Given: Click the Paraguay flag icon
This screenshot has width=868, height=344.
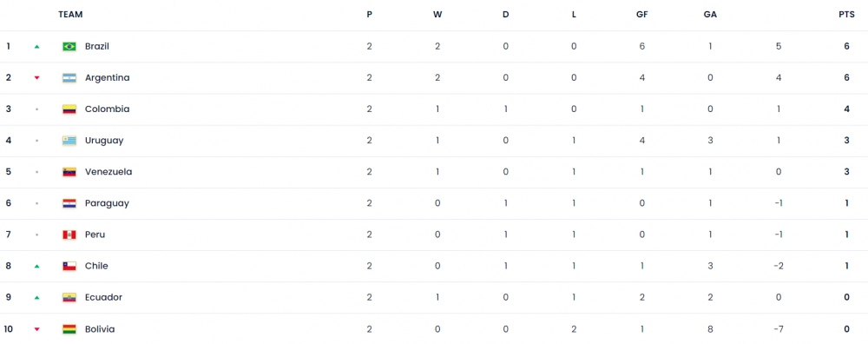Looking at the screenshot, I should click(69, 203).
